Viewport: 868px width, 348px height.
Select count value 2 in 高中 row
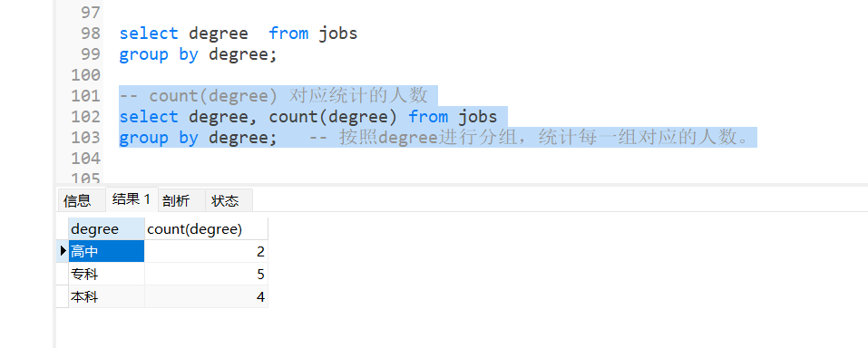coord(206,252)
